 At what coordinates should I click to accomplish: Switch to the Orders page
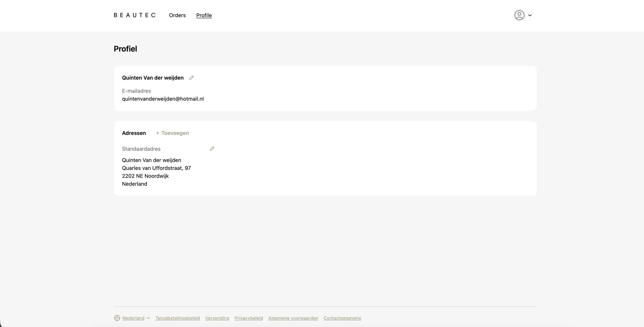[177, 15]
